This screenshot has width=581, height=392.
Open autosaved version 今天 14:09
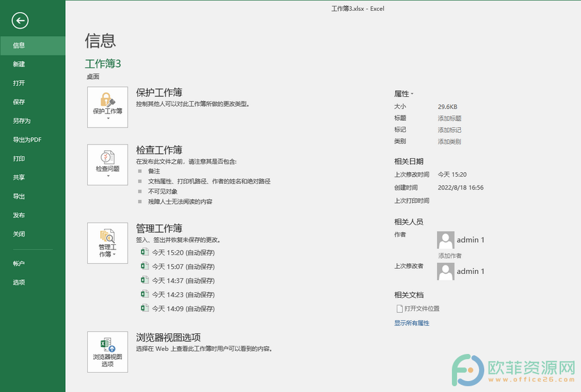pos(178,309)
